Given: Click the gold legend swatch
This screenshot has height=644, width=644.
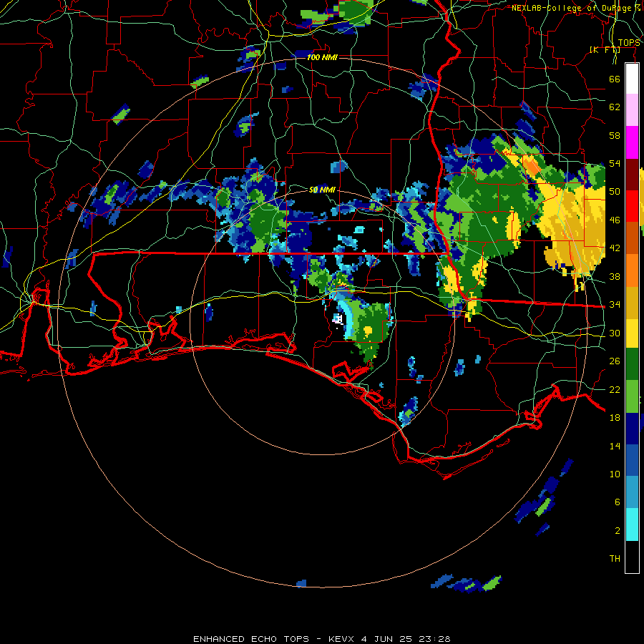Looking at the screenshot, I should [632, 302].
